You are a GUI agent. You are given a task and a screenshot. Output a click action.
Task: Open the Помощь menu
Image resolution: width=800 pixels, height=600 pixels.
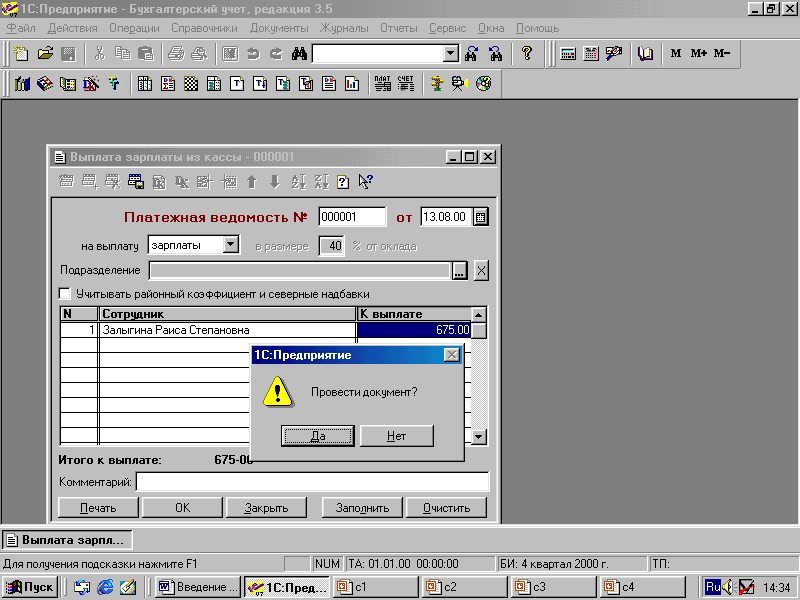coord(537,28)
